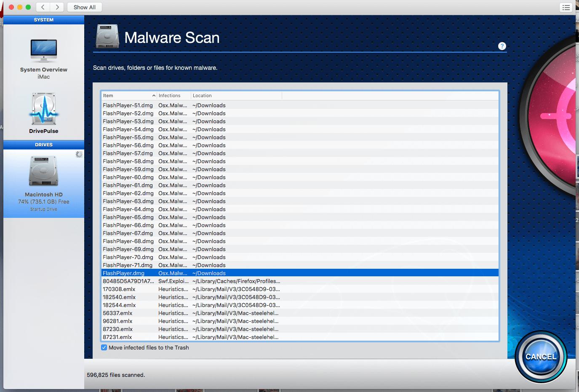Switch to list view with the top-right icon
Viewport: 579px width, 392px height.
[x=566, y=7]
